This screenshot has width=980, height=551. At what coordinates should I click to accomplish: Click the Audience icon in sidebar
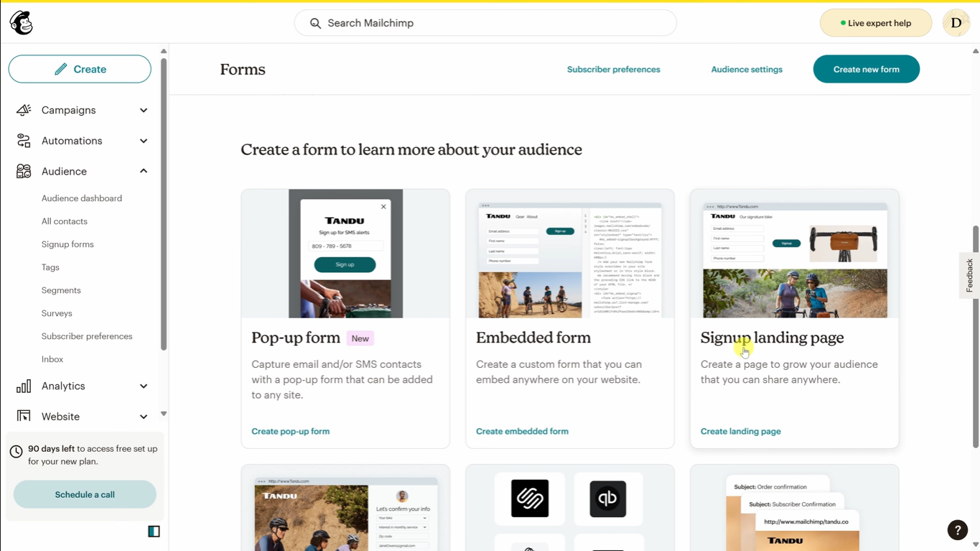23,171
